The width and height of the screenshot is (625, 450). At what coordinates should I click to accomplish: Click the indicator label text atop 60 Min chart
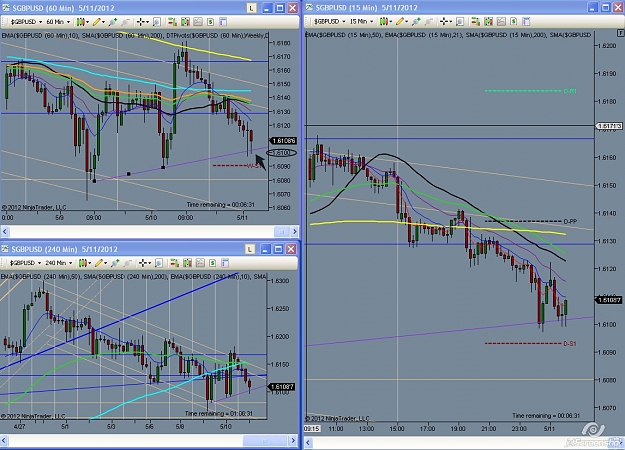135,36
